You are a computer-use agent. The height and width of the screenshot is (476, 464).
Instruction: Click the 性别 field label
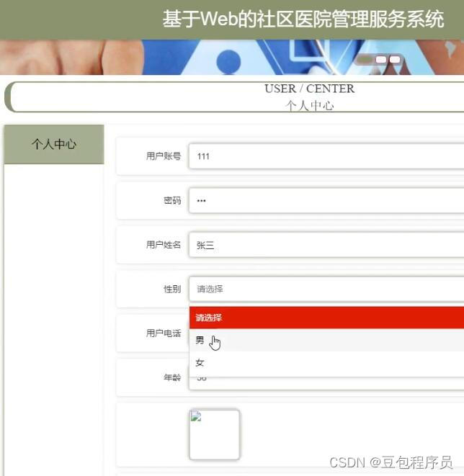pos(172,289)
